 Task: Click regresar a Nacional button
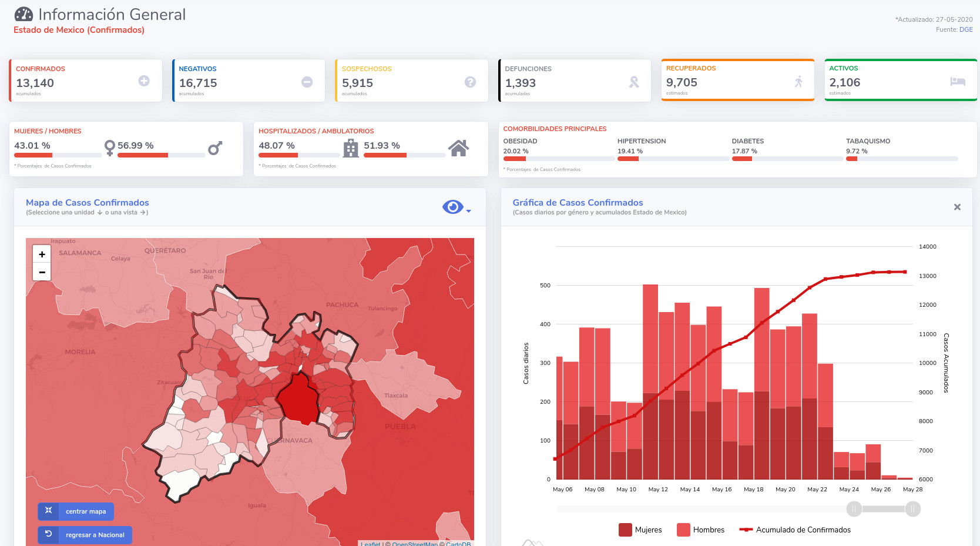coord(85,535)
